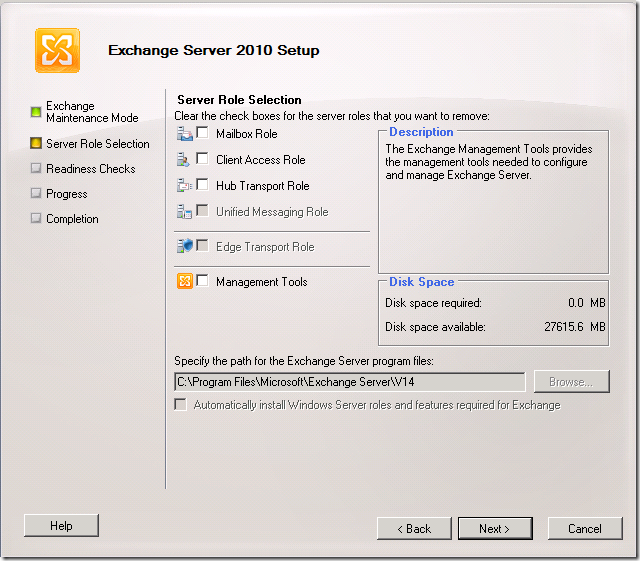Click the Management Tools orange icon
This screenshot has height=561, width=640.
click(184, 281)
